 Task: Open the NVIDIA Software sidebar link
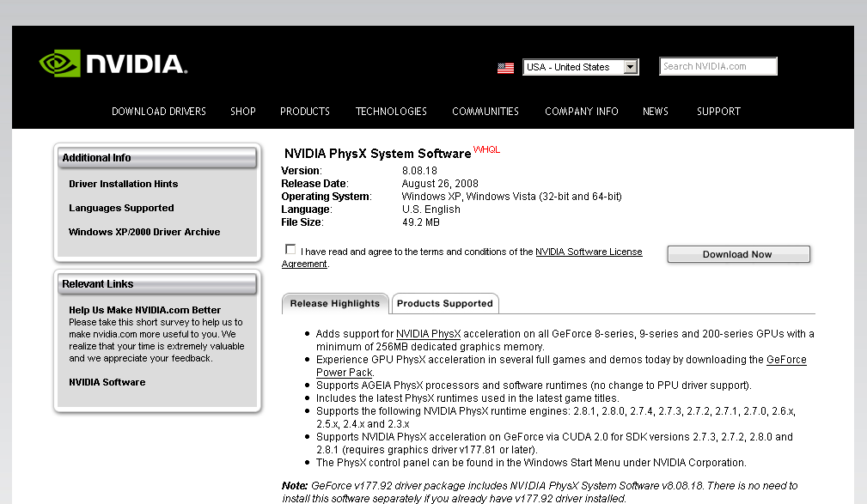107,382
